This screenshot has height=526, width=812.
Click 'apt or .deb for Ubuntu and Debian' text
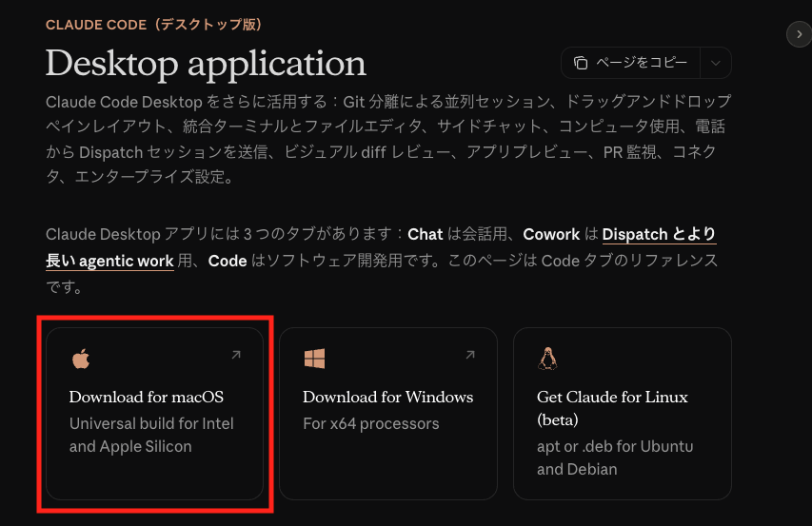click(x=615, y=458)
